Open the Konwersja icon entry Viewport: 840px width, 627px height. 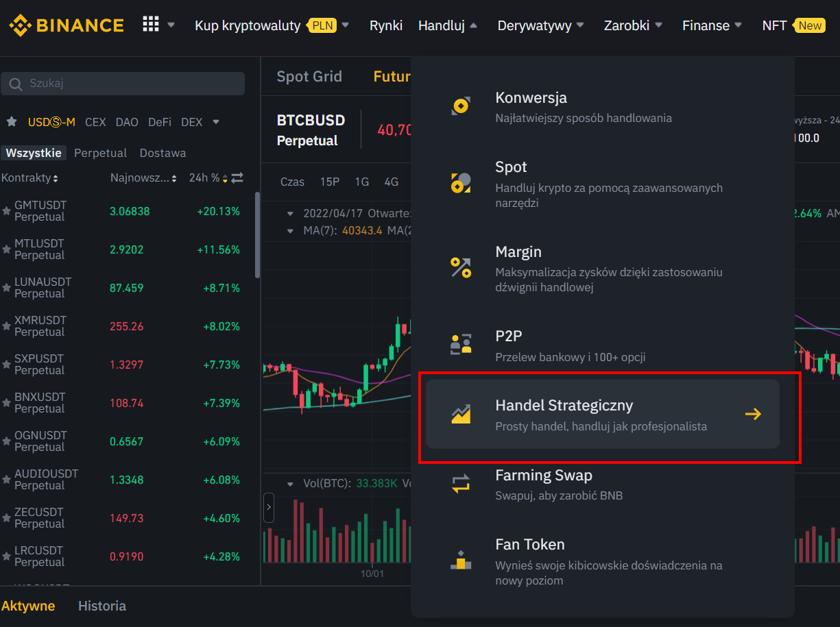point(461,106)
